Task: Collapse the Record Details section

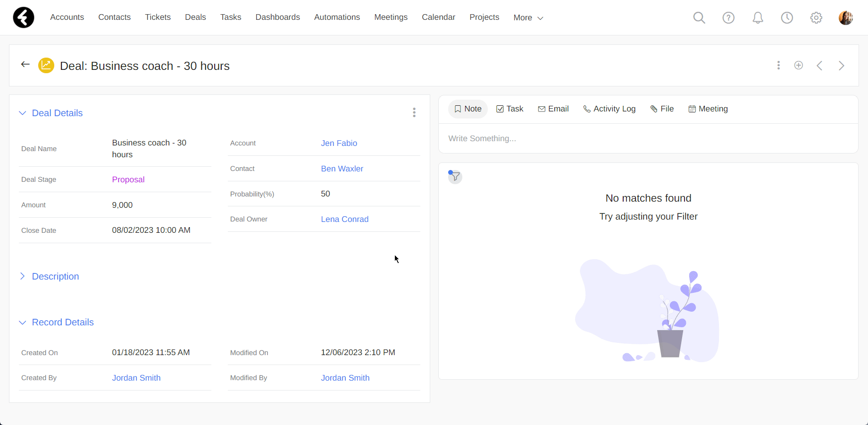Action: [x=22, y=323]
